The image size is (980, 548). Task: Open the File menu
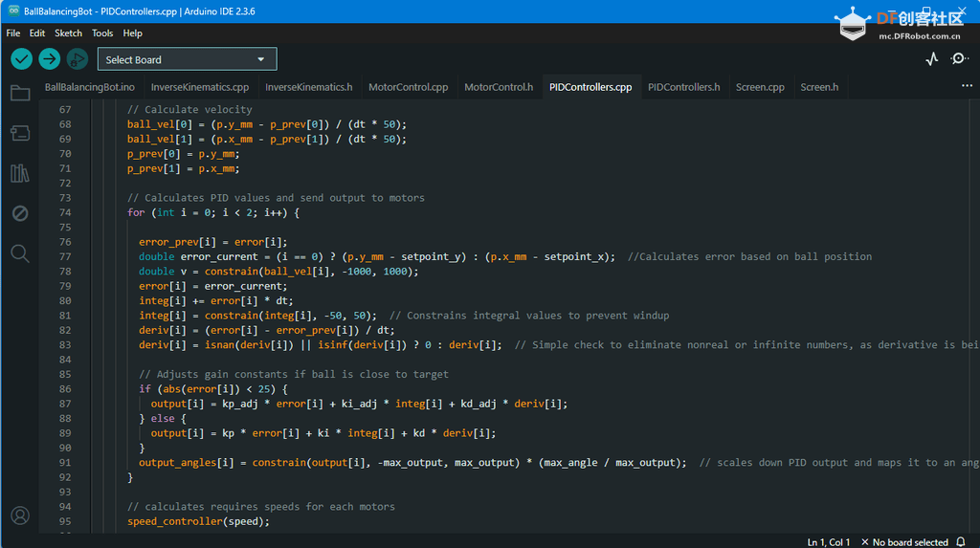point(13,33)
